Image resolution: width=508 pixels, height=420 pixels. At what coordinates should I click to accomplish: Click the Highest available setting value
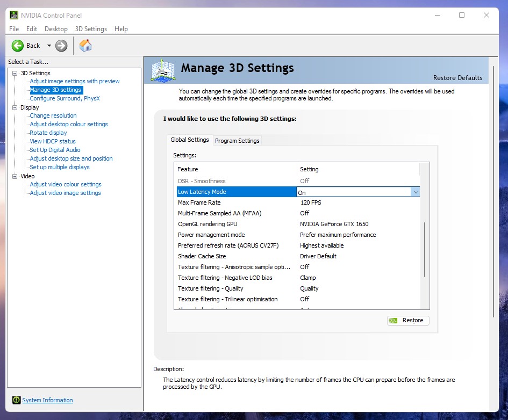(321, 245)
